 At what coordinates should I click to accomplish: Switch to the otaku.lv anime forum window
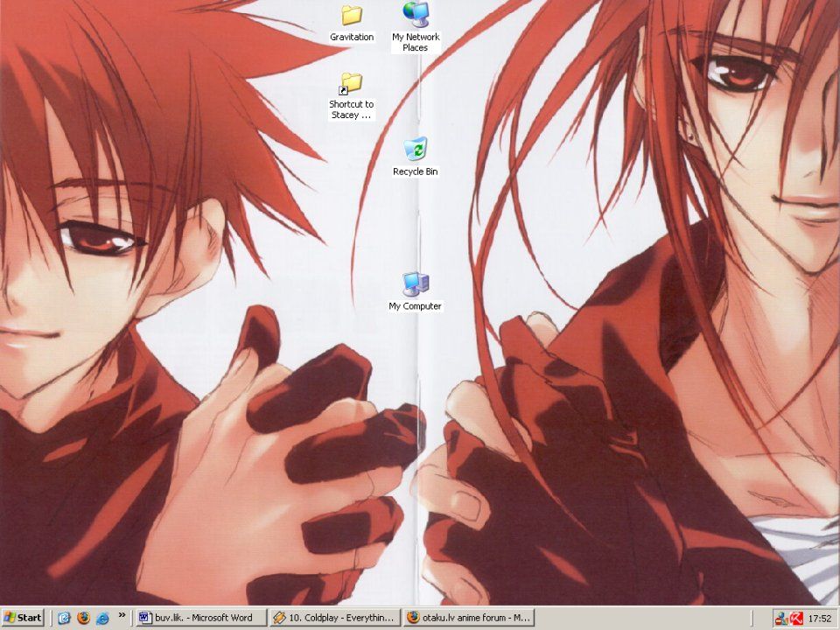click(x=469, y=618)
